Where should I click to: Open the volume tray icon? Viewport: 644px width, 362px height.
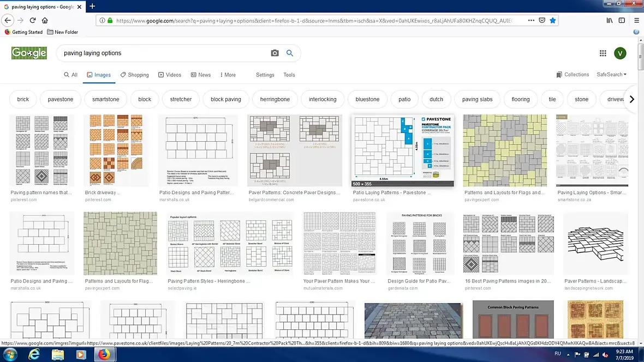click(x=605, y=354)
